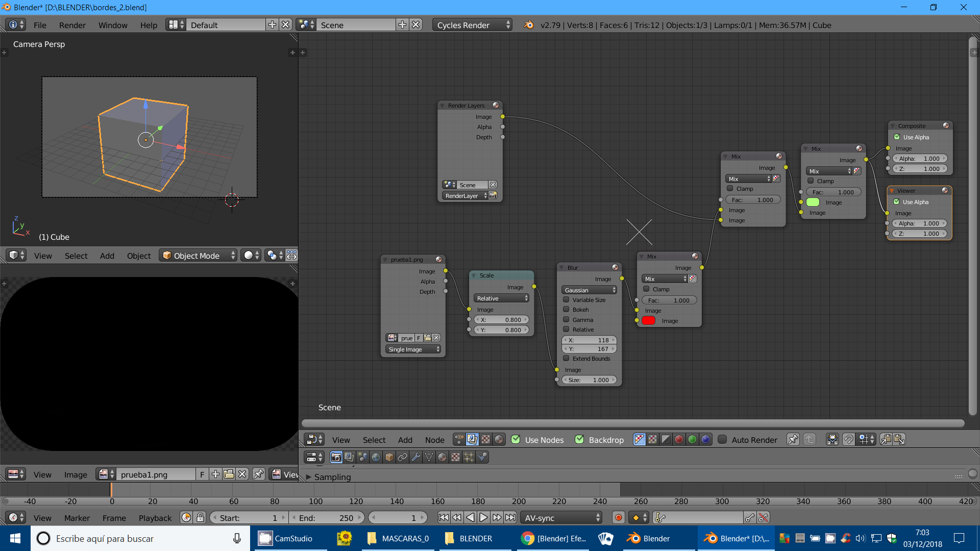
Task: Click the red color swatch on Mix node
Action: pyautogui.click(x=648, y=321)
